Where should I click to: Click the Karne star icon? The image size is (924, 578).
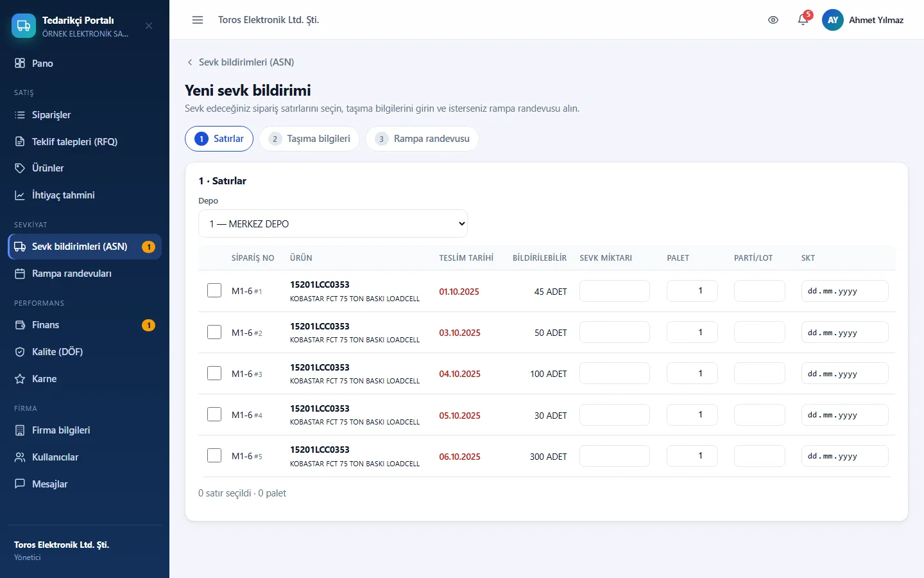20,379
